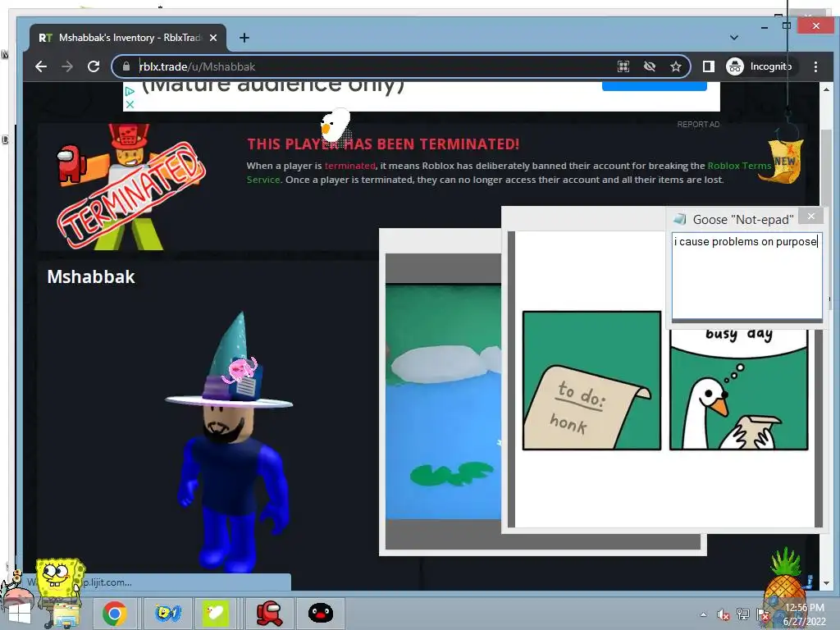Click the AdChoices triangle icon on the ad
The height and width of the screenshot is (630, 840).
(x=130, y=92)
